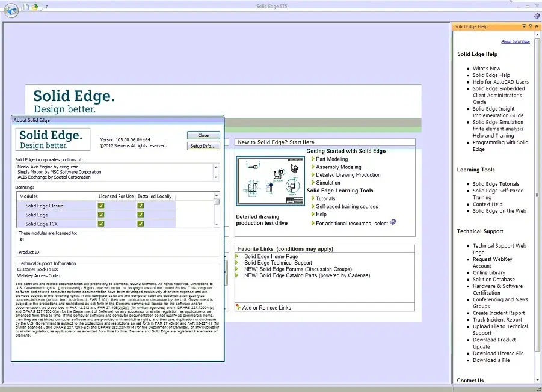
Task: Open What's New in Help pane
Action: 486,69
